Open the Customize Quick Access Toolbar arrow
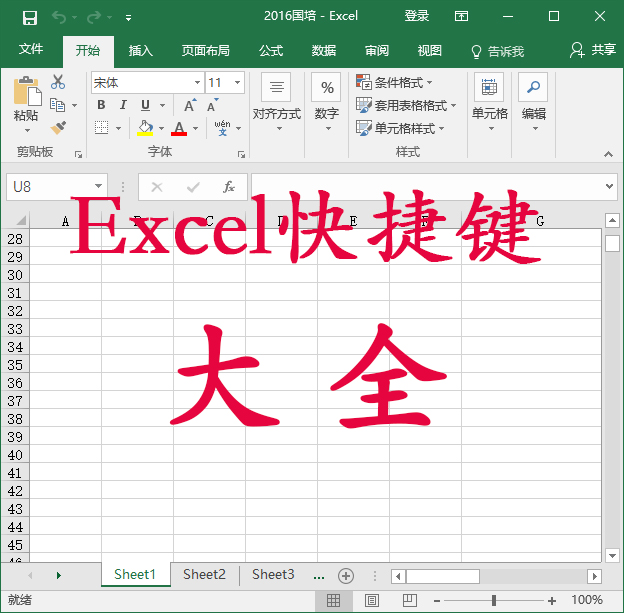 tap(128, 18)
